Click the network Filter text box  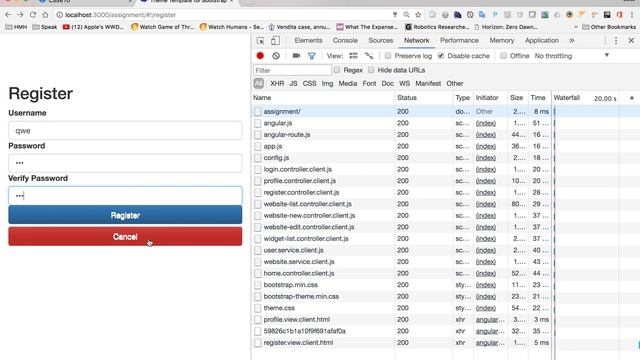click(x=292, y=70)
